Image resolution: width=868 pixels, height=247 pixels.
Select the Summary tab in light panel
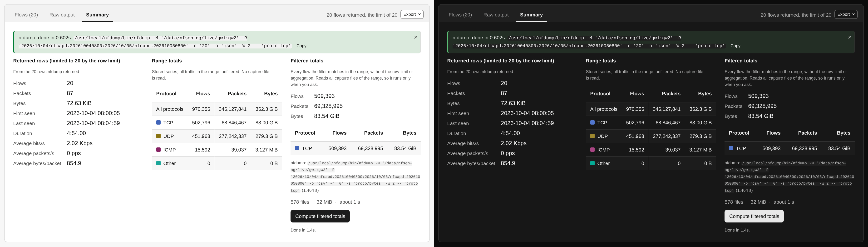tap(97, 15)
